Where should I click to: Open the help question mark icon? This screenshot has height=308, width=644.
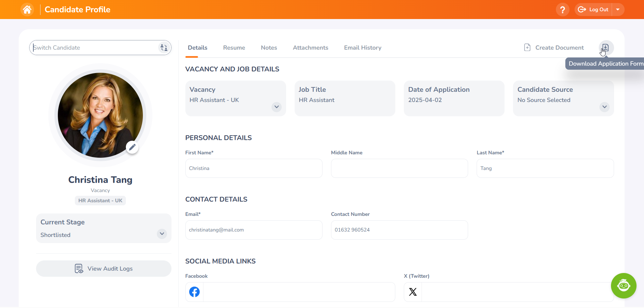562,10
